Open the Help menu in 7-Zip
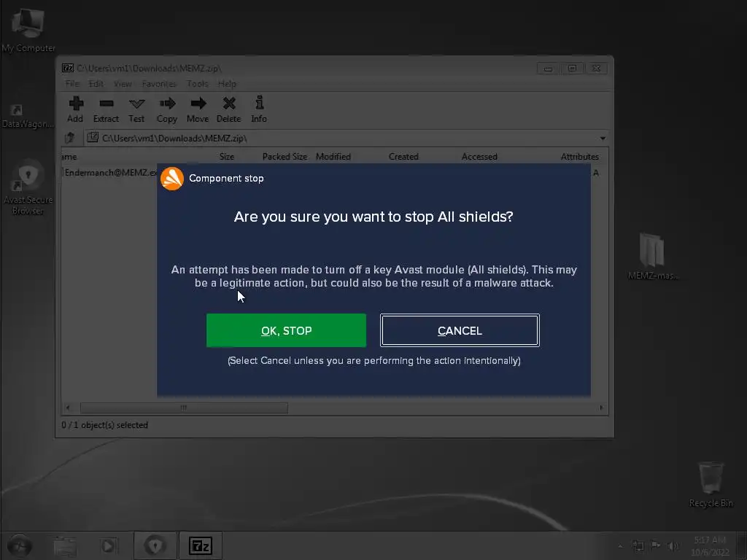The width and height of the screenshot is (747, 560). 227,84
